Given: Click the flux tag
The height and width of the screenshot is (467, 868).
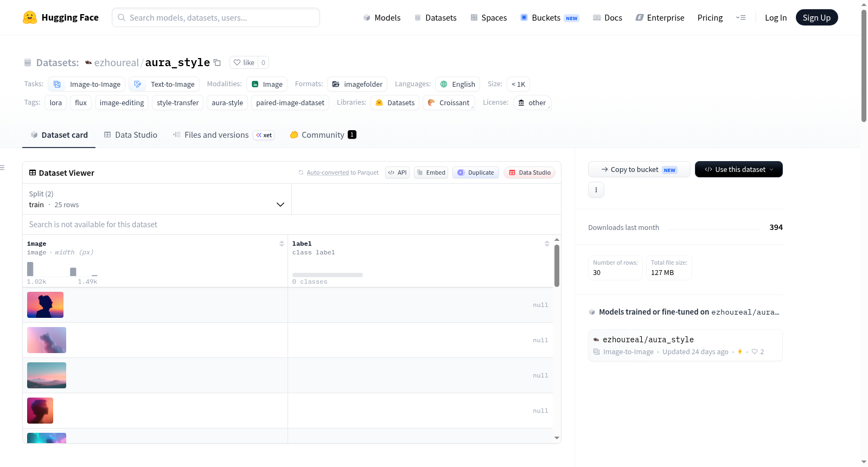Looking at the screenshot, I should tap(81, 103).
